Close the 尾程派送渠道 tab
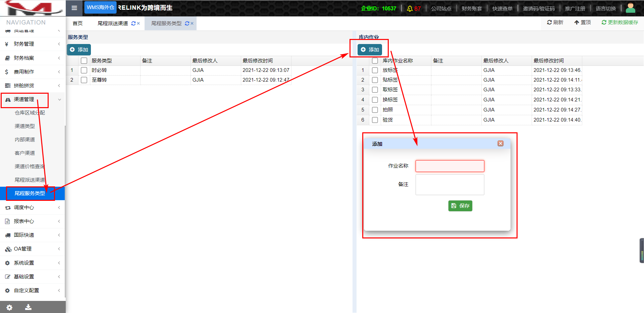Screen dimensions: 644x313 pos(138,24)
